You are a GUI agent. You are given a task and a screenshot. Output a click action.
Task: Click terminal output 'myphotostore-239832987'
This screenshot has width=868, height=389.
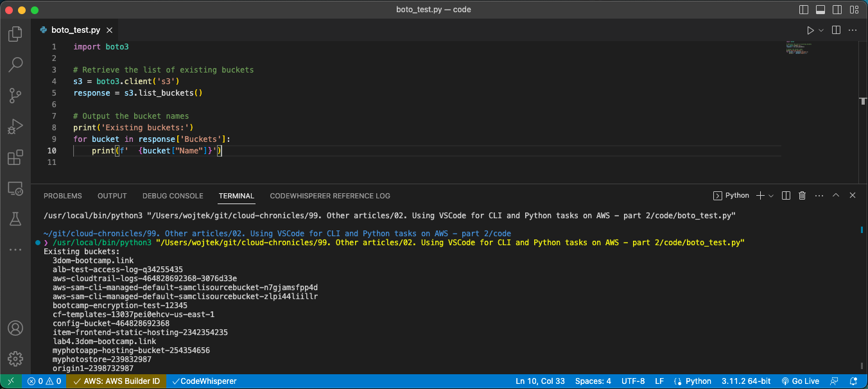pos(101,359)
